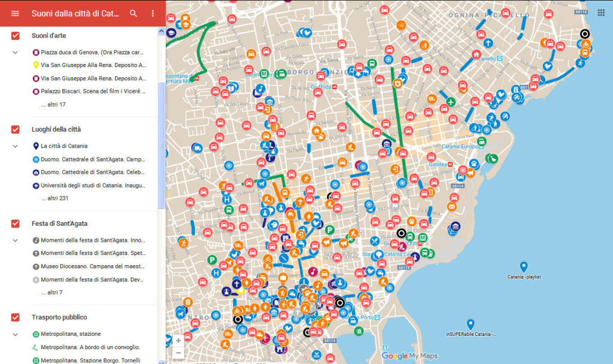Hide the Festa di Sant'Agata layer
The width and height of the screenshot is (613, 364).
pyautogui.click(x=16, y=223)
